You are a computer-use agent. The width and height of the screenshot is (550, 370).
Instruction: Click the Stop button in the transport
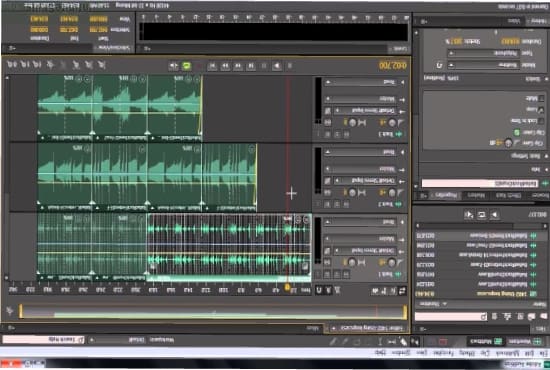click(290, 66)
